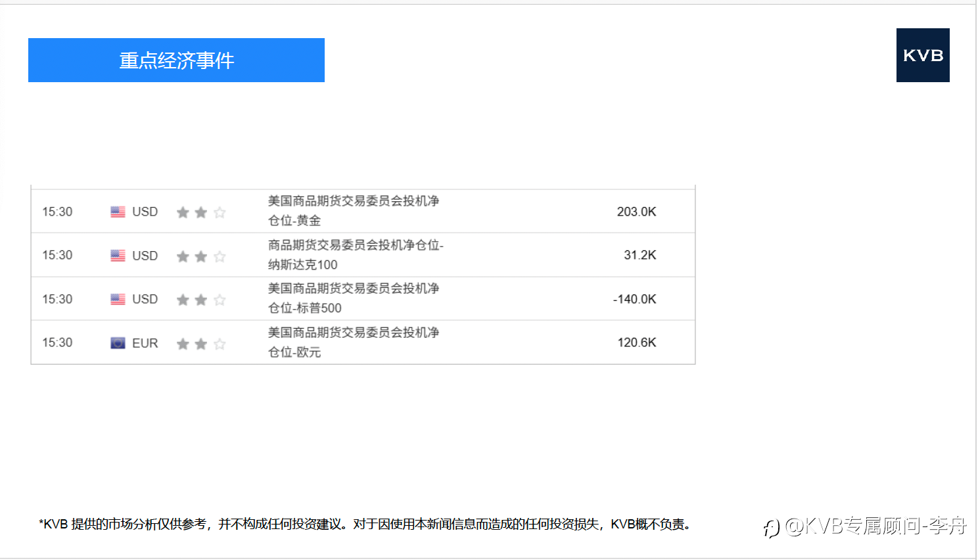Click the 15:30 time in the 纳斯达克100 row
978x560 pixels.
click(57, 255)
